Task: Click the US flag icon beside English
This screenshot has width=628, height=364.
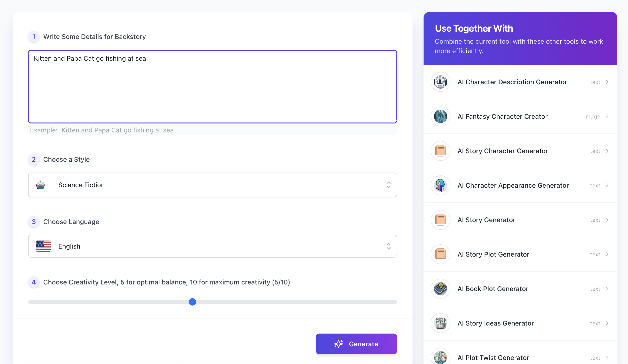Action: (43, 246)
